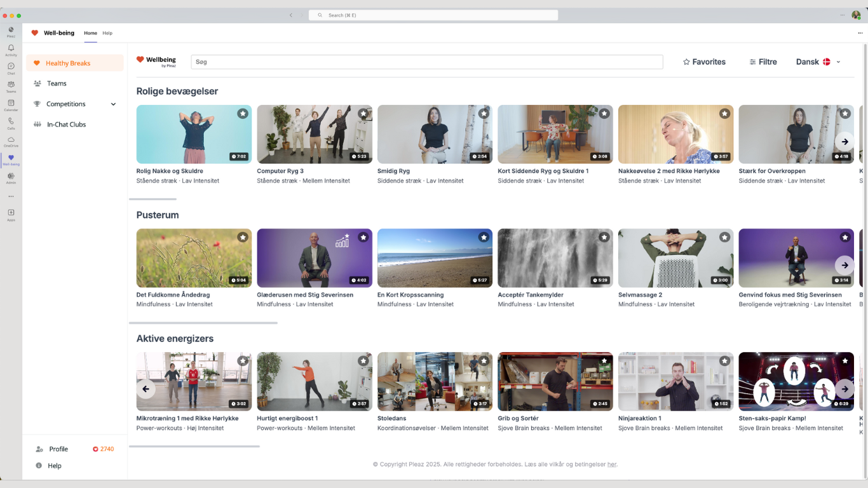
Task: Favorite Kort Siddende Ryg og Skuldre 1
Action: coord(604,114)
